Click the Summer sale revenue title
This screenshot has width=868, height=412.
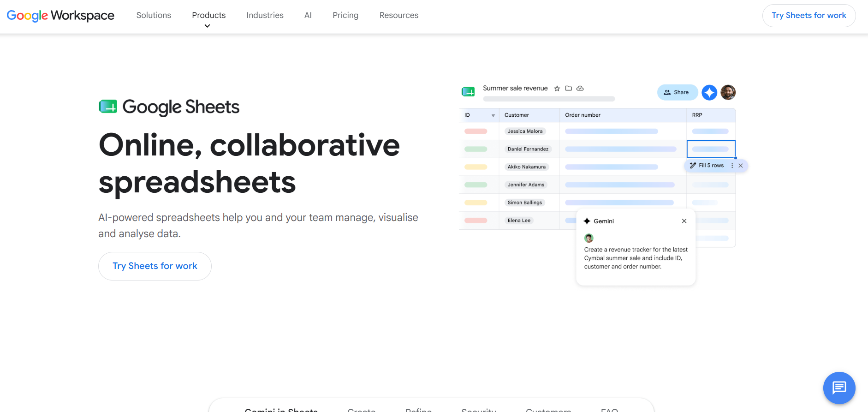(515, 88)
